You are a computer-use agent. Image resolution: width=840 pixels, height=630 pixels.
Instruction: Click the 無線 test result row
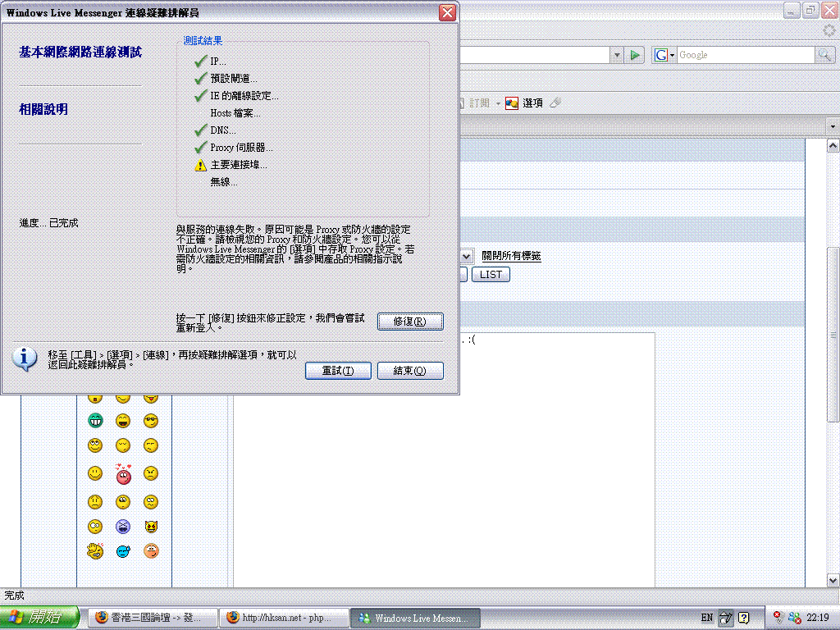[223, 182]
